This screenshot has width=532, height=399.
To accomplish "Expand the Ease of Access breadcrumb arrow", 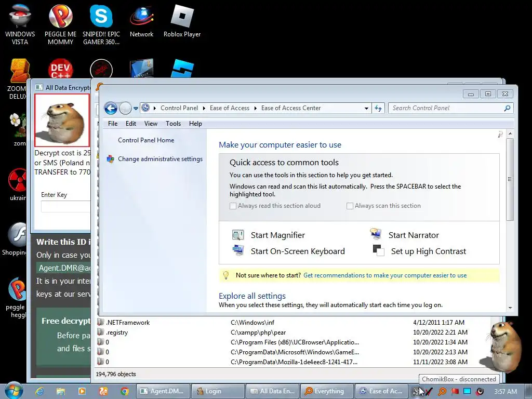I will point(256,108).
